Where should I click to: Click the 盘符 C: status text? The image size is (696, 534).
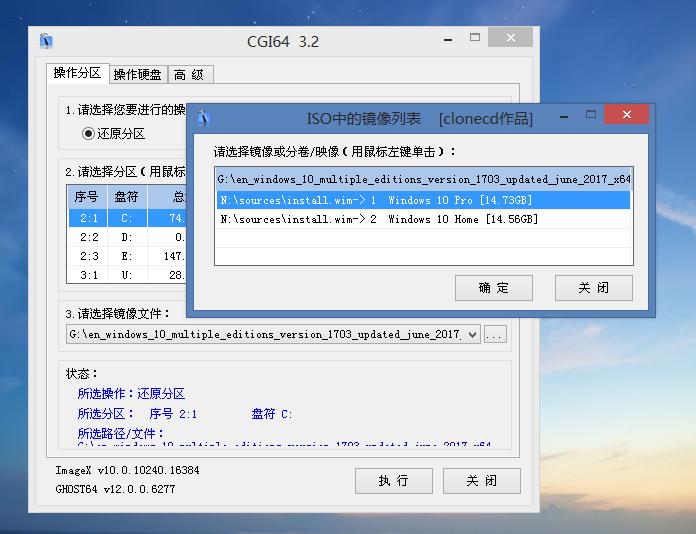[x=272, y=414]
